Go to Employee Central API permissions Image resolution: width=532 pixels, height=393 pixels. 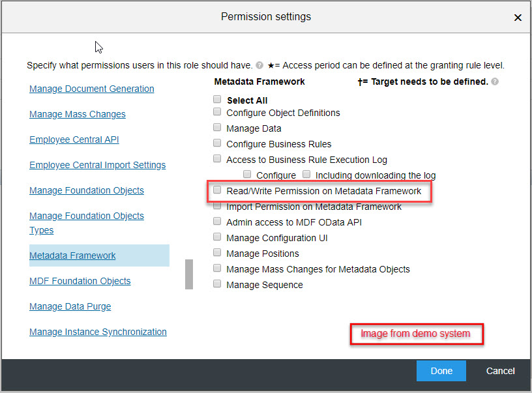coord(74,139)
